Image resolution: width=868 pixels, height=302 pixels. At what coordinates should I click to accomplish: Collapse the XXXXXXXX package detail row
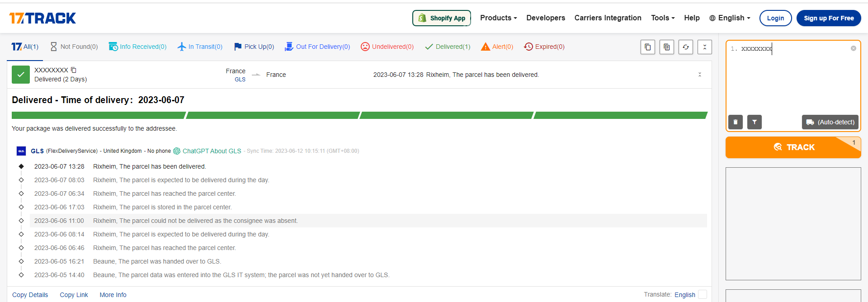pos(699,75)
